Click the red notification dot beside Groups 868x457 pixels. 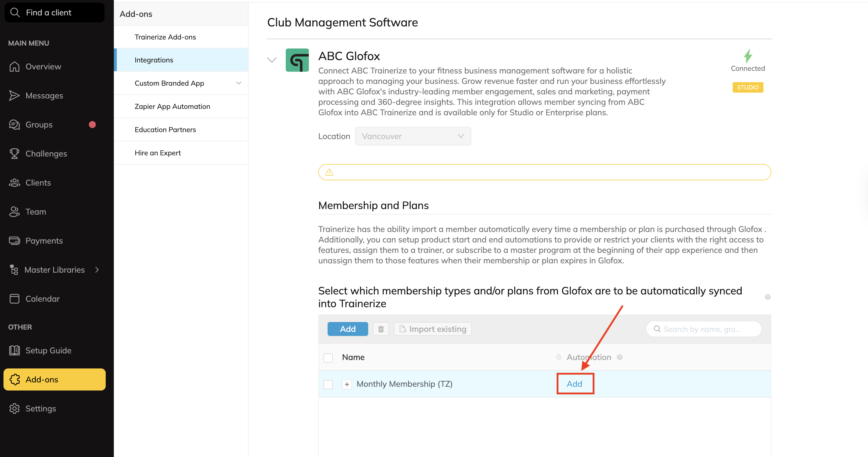[92, 125]
